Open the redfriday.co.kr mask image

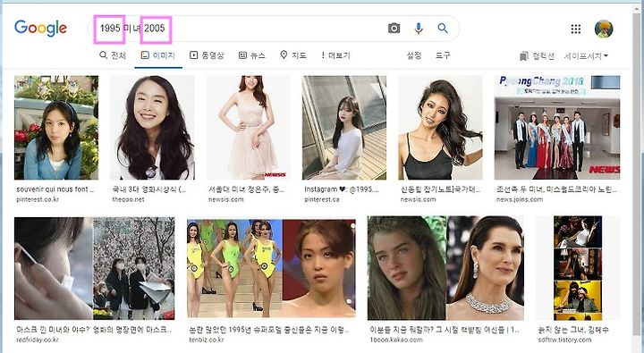click(95, 268)
